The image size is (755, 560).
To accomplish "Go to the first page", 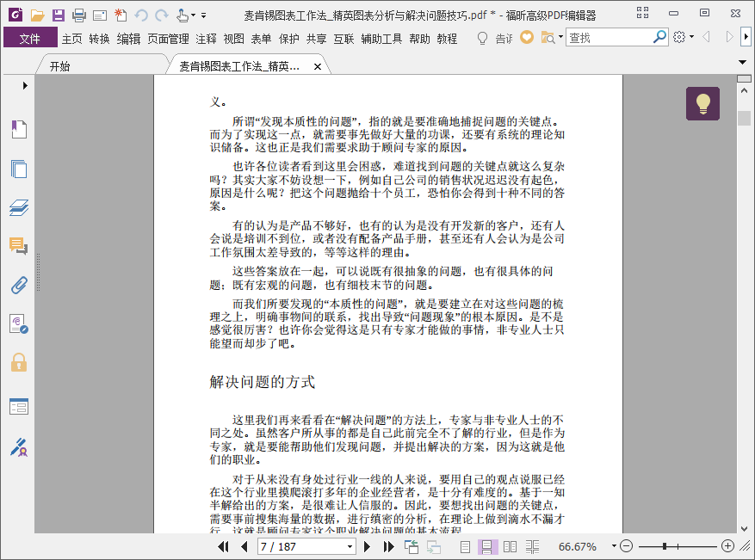I will point(223,546).
